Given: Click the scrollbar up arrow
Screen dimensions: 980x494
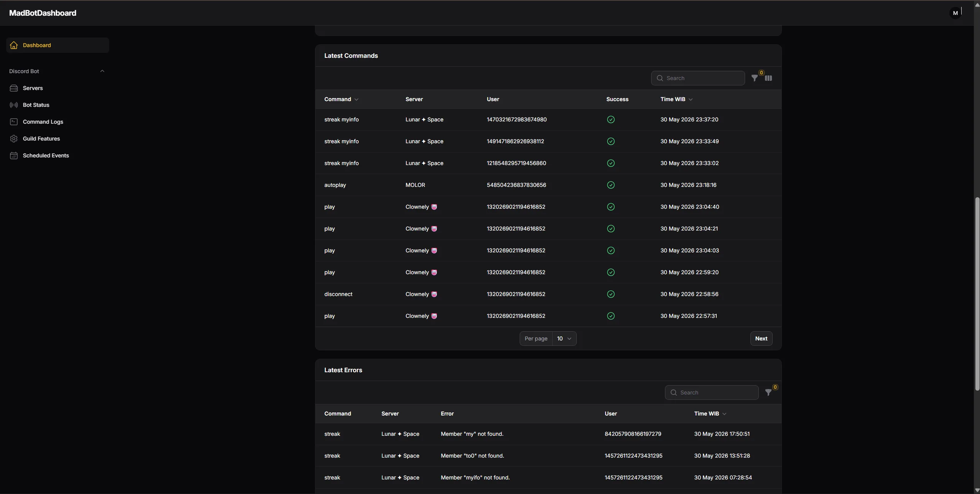Looking at the screenshot, I should 977,5.
